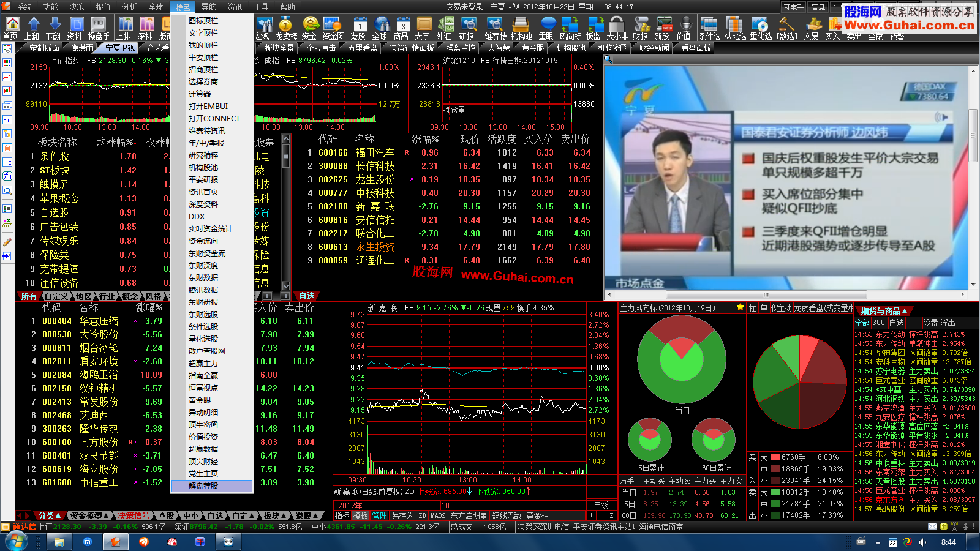Image resolution: width=980 pixels, height=551 pixels.
Task: Open the 财报 coins icon
Action: click(641, 28)
